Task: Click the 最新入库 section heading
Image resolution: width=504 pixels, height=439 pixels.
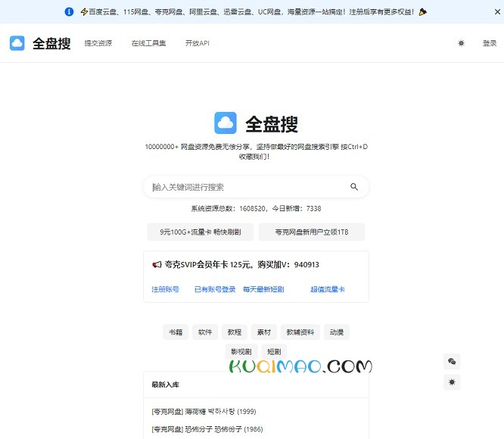Action: pyautogui.click(x=165, y=385)
